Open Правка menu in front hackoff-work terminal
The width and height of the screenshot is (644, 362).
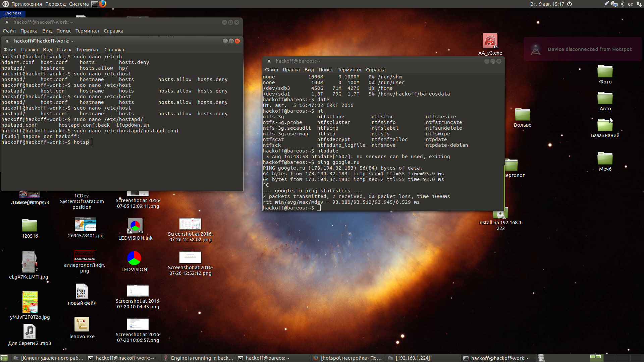pyautogui.click(x=30, y=50)
